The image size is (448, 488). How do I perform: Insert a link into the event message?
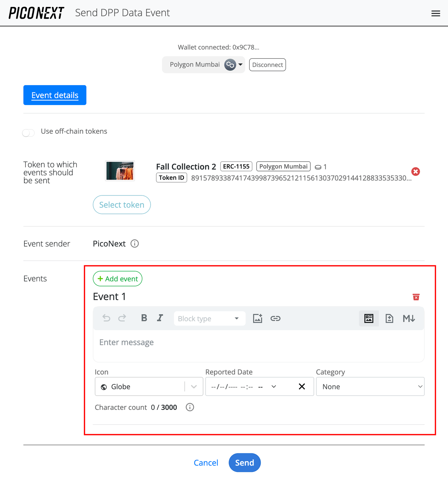coord(276,318)
